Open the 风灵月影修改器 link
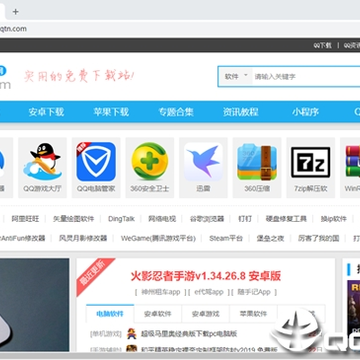 [83, 238]
